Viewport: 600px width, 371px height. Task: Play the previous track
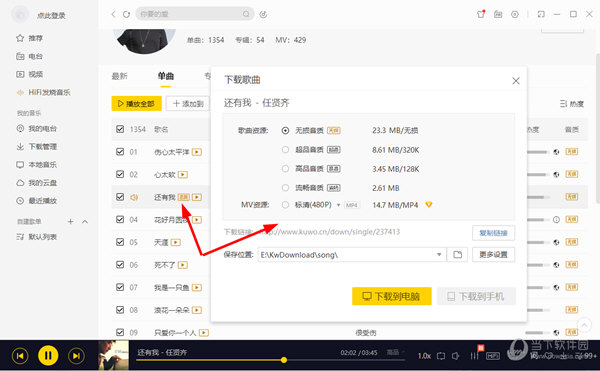20,356
